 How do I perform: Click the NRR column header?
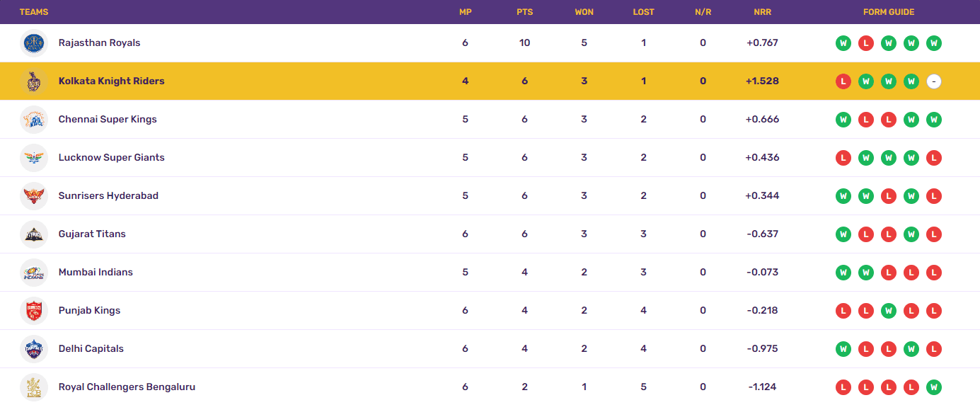[762, 12]
